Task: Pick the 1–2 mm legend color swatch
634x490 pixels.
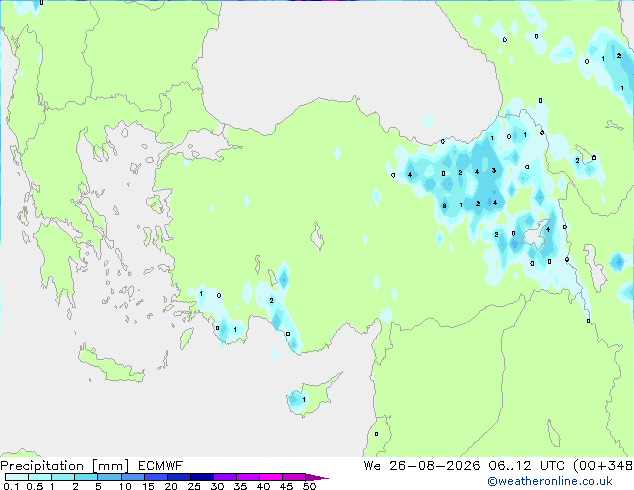Action: click(x=63, y=477)
